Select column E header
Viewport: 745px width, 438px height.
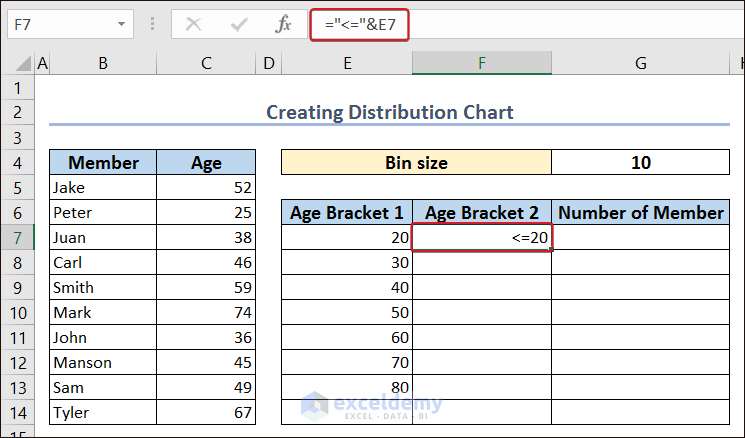click(x=347, y=64)
